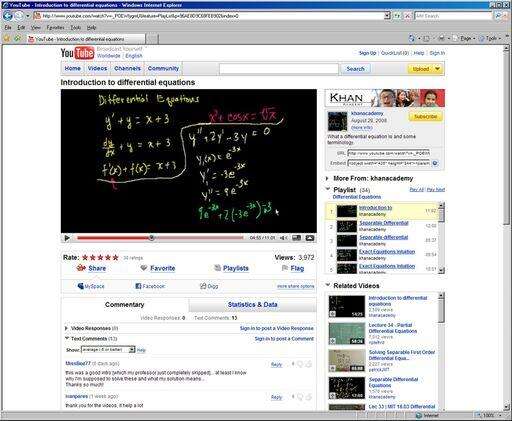Click the video progress slider handle
The image size is (512, 421).
point(152,238)
